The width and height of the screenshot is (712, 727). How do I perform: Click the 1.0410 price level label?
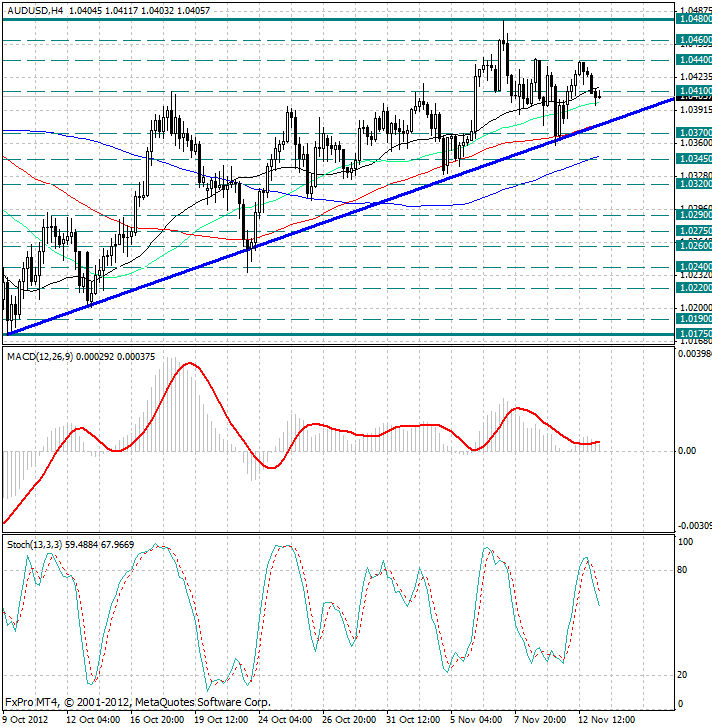pyautogui.click(x=694, y=91)
